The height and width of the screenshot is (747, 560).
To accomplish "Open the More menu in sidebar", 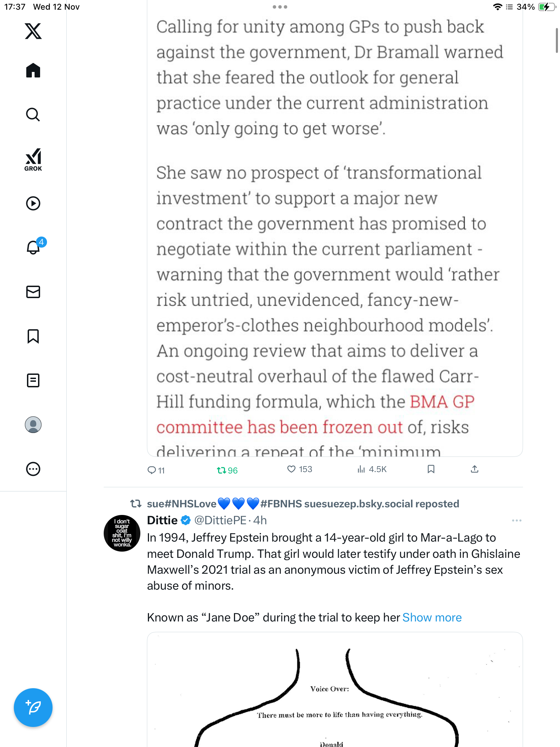I will (33, 469).
